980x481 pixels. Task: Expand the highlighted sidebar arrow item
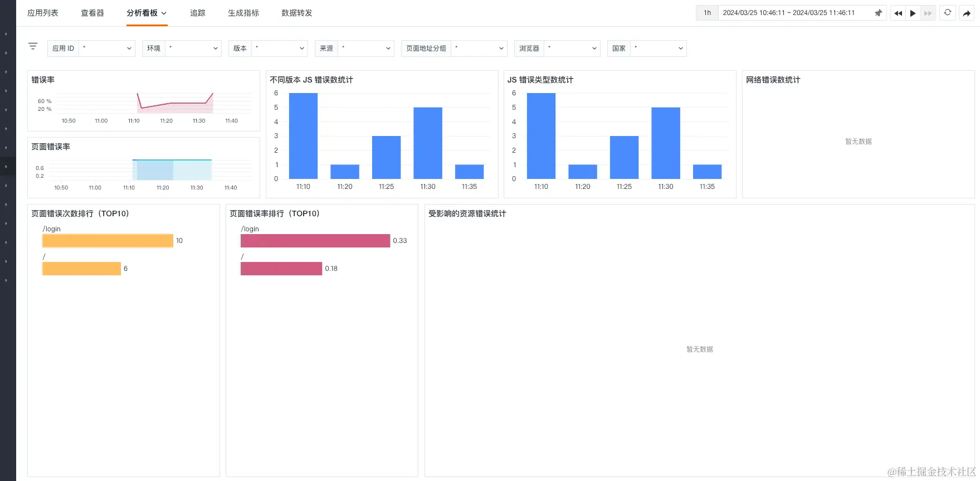tap(6, 166)
